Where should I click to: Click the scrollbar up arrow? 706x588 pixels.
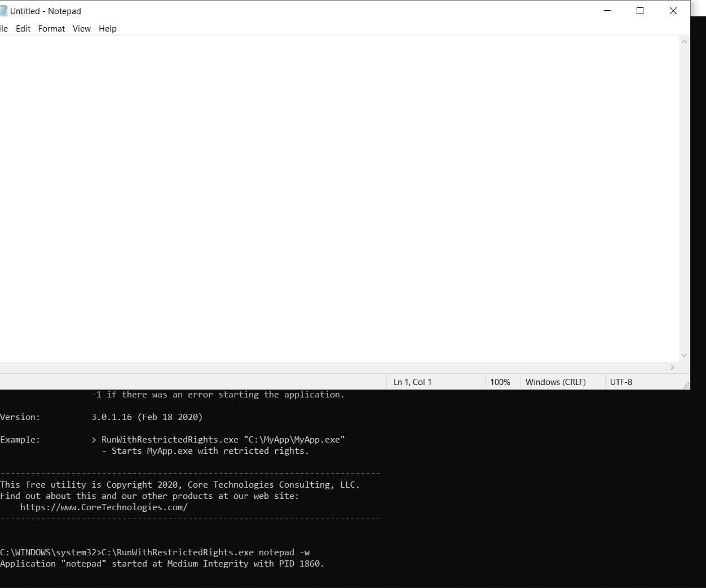pyautogui.click(x=684, y=41)
